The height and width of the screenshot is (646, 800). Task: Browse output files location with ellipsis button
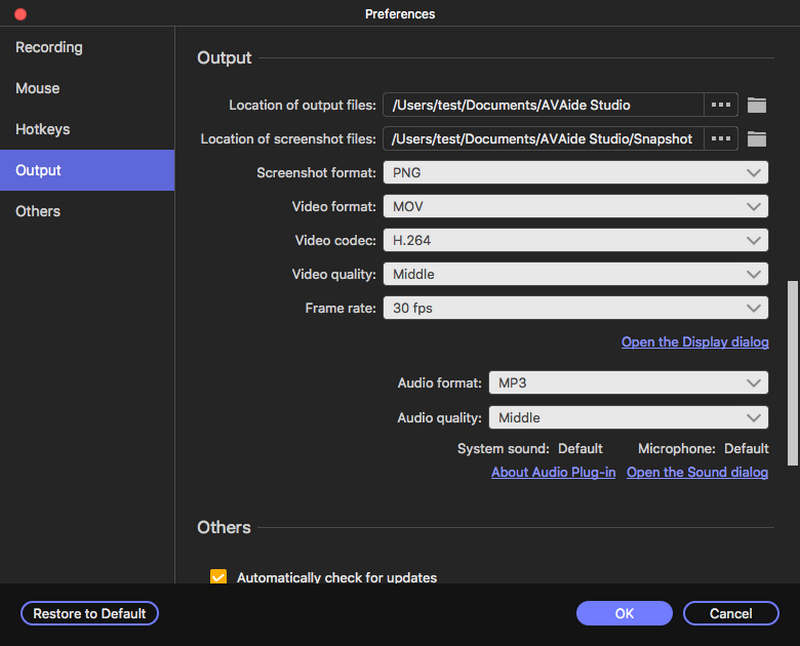[x=720, y=105]
